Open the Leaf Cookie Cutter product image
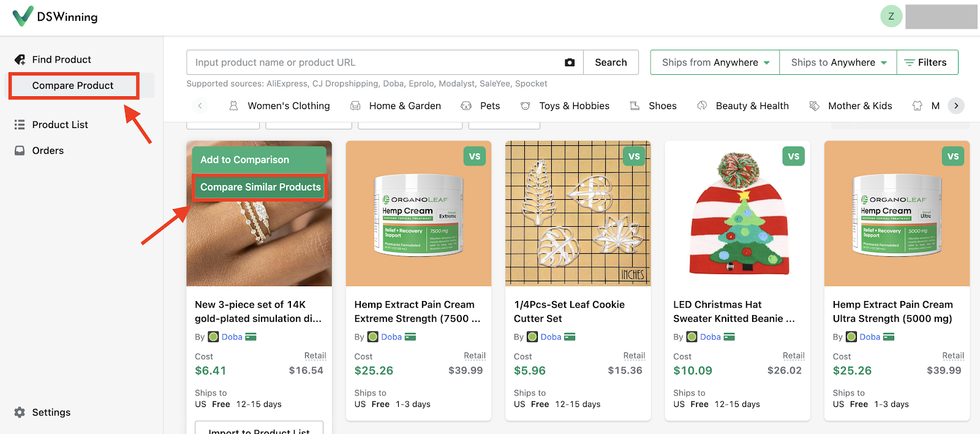The image size is (980, 434). [578, 213]
